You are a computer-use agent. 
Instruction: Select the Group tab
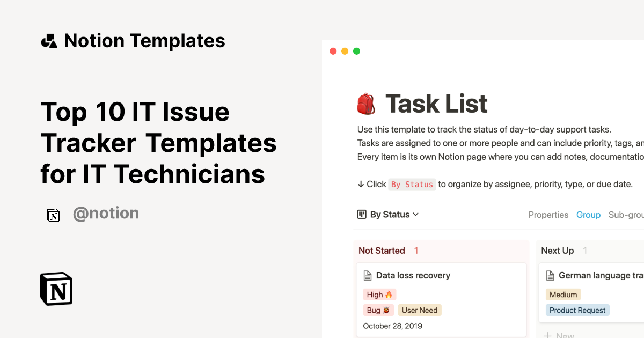point(589,215)
